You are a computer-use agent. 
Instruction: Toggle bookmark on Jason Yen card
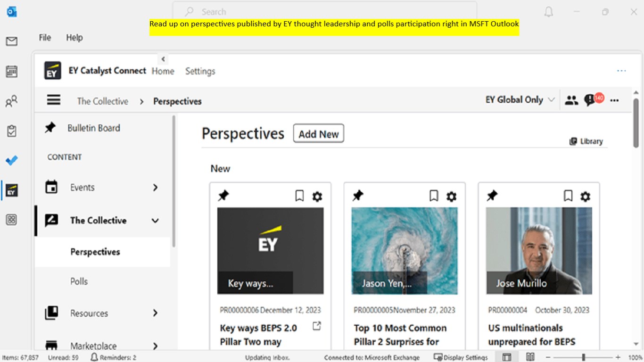(434, 196)
